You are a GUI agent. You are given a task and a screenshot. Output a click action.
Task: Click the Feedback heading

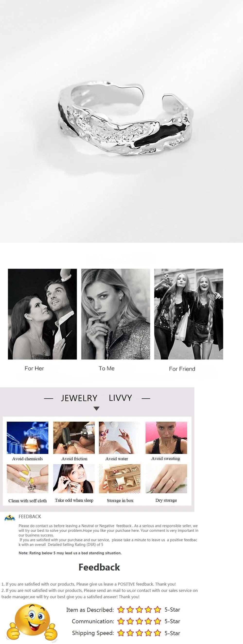pyautogui.click(x=99, y=567)
